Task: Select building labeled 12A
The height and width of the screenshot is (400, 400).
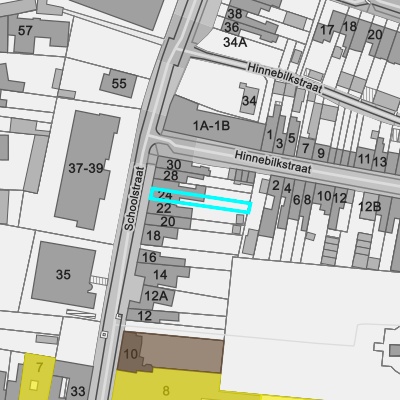Action: tap(156, 296)
